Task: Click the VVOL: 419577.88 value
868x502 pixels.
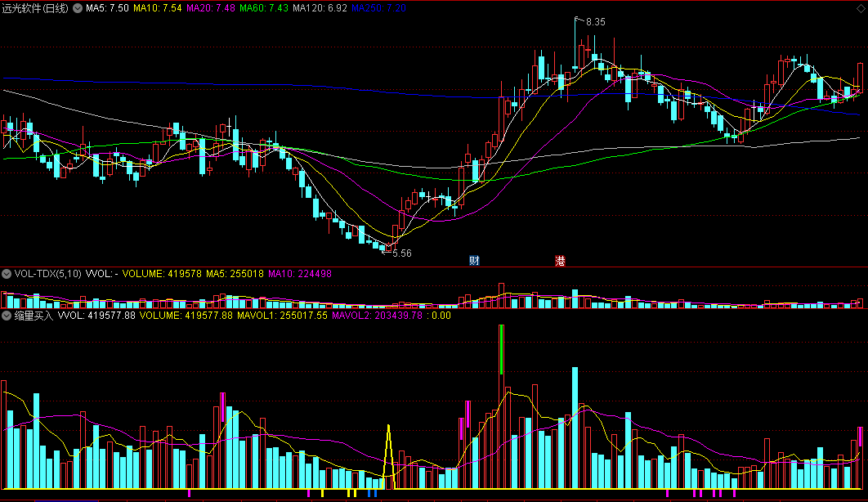Action: [96, 316]
